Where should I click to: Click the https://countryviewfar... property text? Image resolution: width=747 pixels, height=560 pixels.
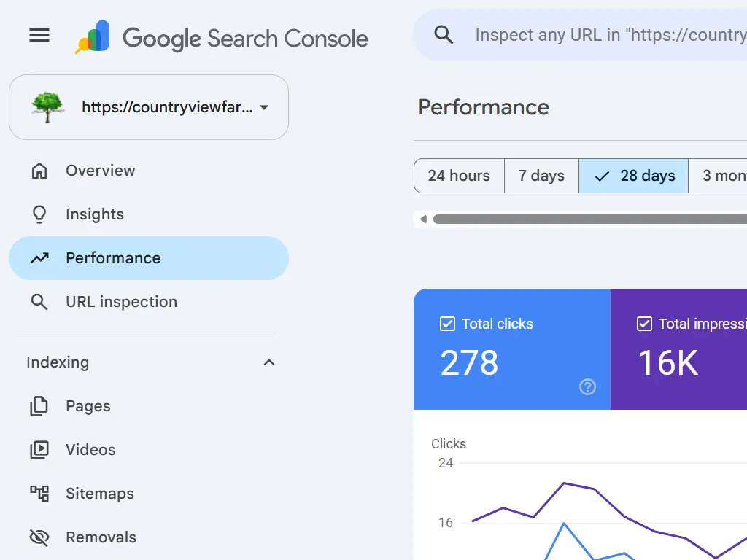pyautogui.click(x=167, y=107)
